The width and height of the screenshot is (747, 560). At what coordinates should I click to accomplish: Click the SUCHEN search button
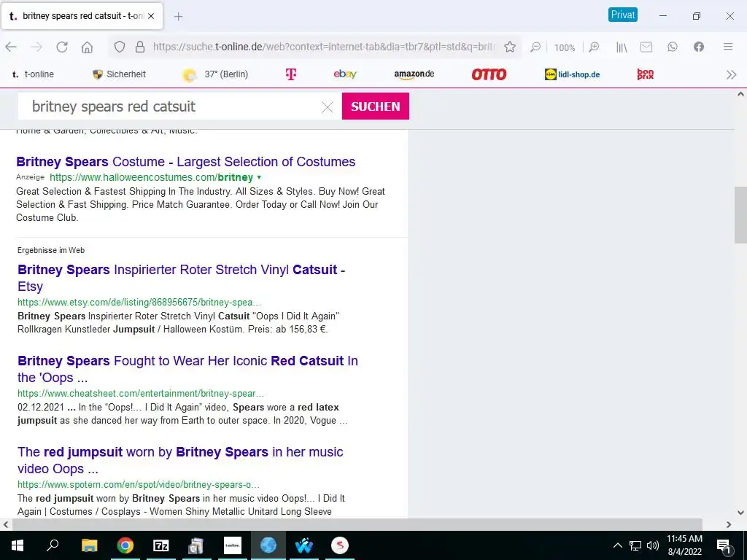coord(376,106)
